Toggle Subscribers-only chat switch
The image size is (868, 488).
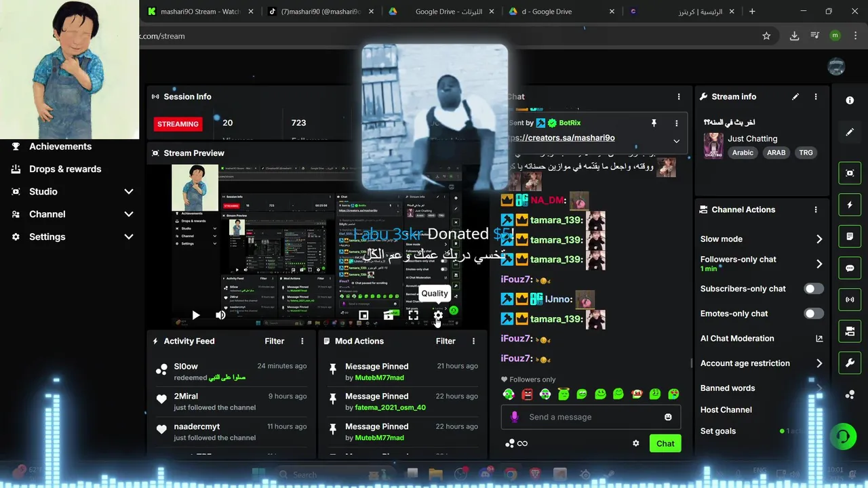[x=814, y=289]
